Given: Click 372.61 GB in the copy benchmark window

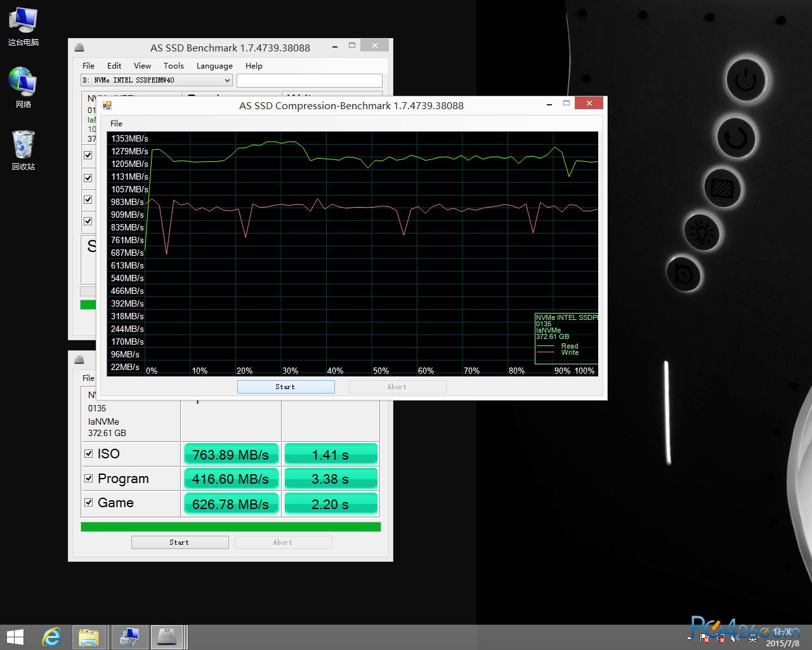Looking at the screenshot, I should click(x=107, y=433).
